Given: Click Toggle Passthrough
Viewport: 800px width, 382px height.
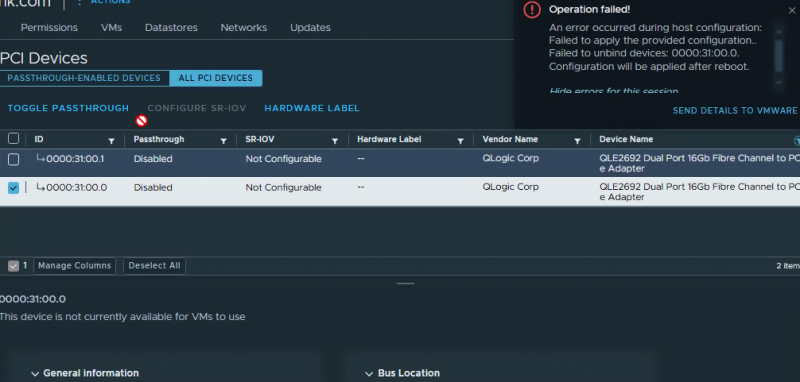Looking at the screenshot, I should [68, 108].
